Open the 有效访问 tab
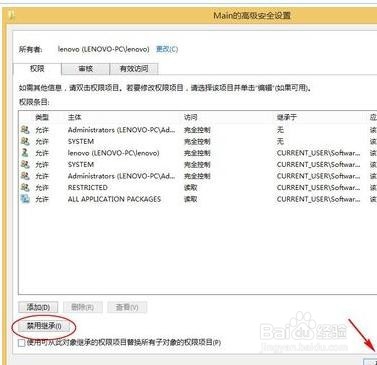 coord(134,69)
